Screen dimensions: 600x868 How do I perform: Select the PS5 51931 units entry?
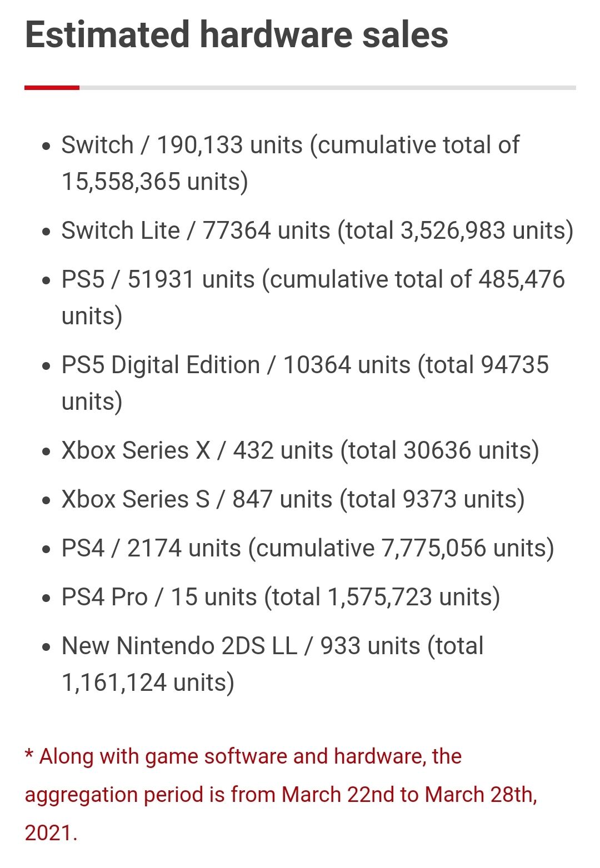(x=313, y=298)
